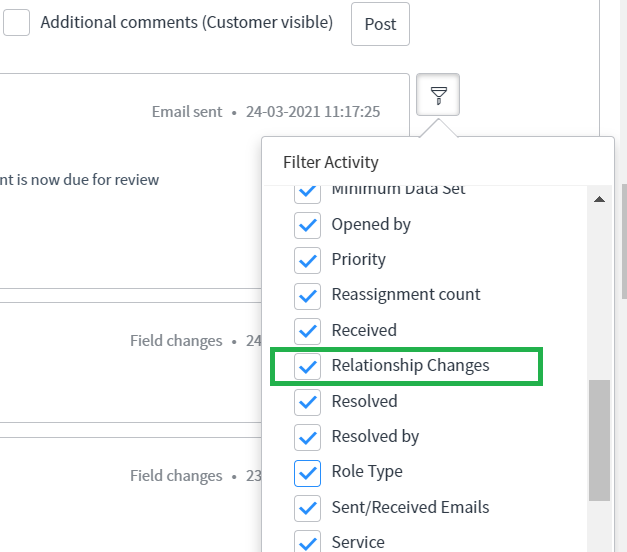The image size is (627, 552).
Task: Toggle the Priority filter checkbox
Action: coord(308,260)
